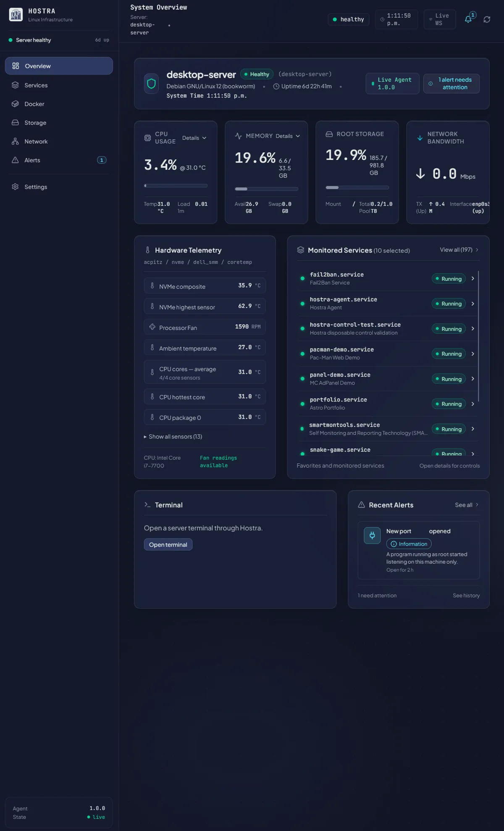Image resolution: width=504 pixels, height=831 pixels.
Task: Click the Network Bandwidth download arrow icon
Action: click(420, 138)
